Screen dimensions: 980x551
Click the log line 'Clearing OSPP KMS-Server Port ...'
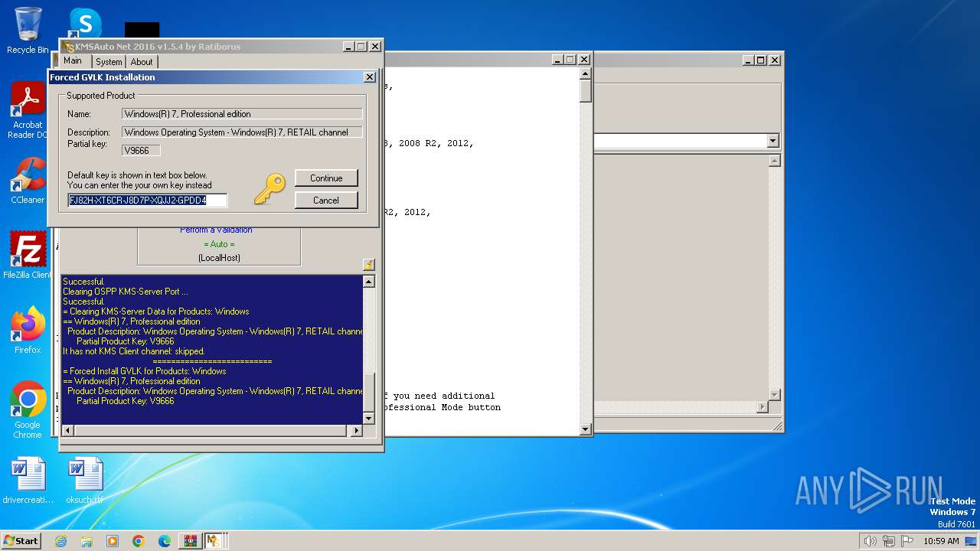pos(126,292)
